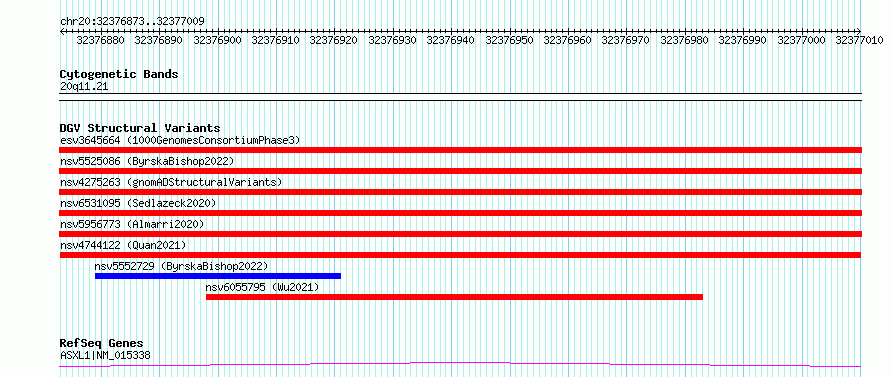
Task: Click ruler position 32376900
Action: (x=218, y=40)
